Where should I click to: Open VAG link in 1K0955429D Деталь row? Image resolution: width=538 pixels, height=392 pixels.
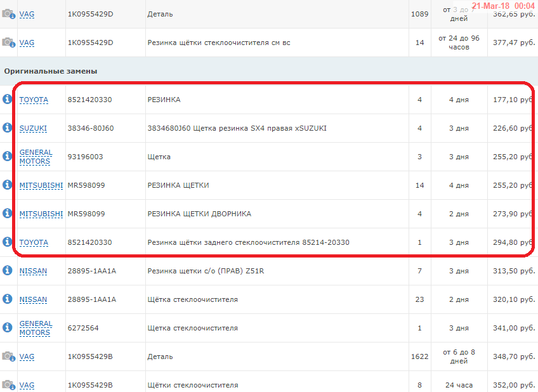[x=27, y=14]
